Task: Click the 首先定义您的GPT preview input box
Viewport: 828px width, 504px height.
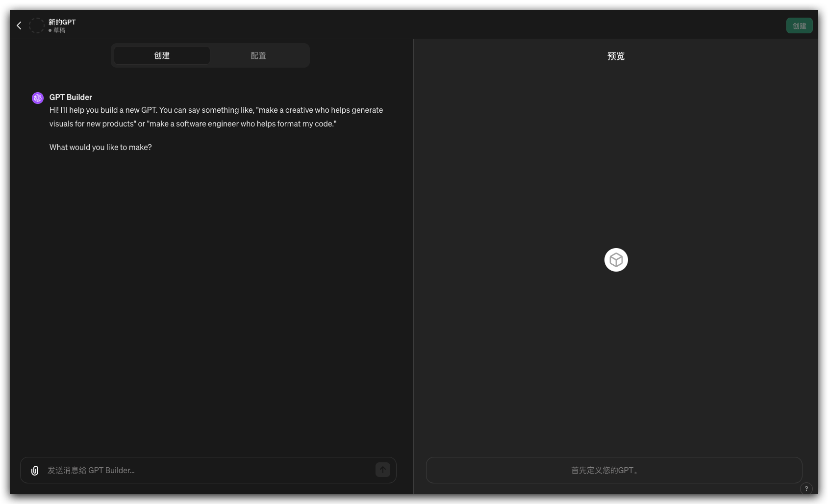Action: [x=614, y=470]
